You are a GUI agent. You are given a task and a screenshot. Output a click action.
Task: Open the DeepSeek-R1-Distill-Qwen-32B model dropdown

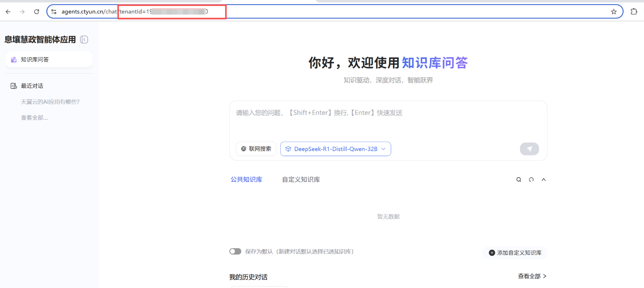coord(335,149)
